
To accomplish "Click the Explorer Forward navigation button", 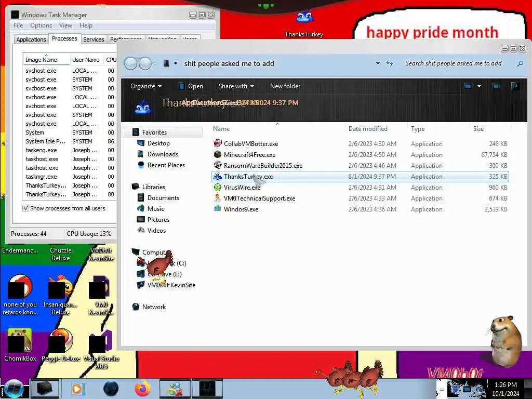I will (x=145, y=63).
